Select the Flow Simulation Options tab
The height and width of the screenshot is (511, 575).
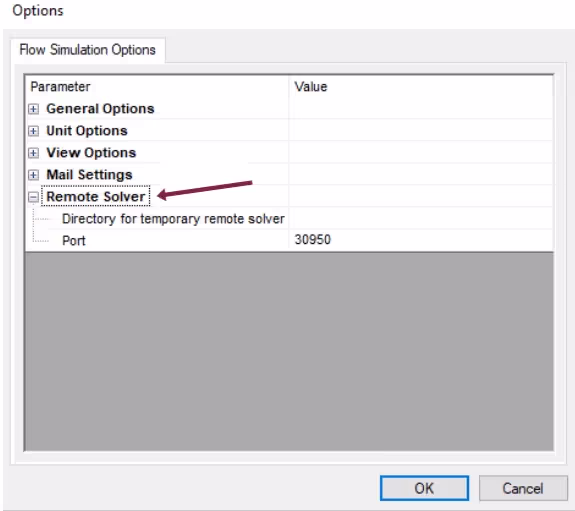click(88, 50)
